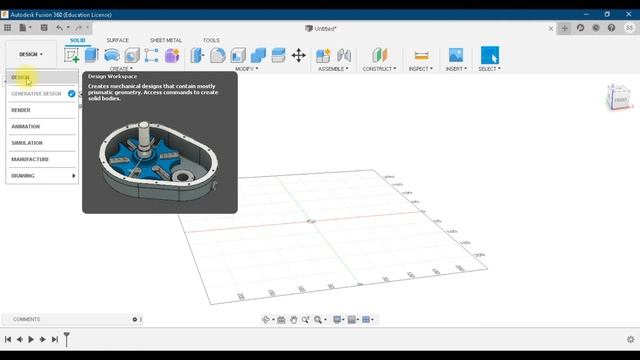Expand the Modify dropdown
This screenshot has width=640, height=360.
point(247,69)
